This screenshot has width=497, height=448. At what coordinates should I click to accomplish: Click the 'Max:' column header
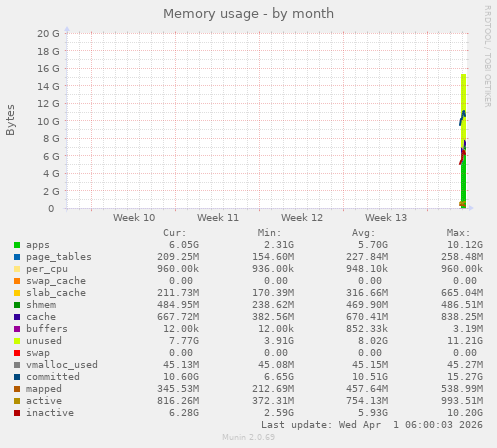point(458,233)
